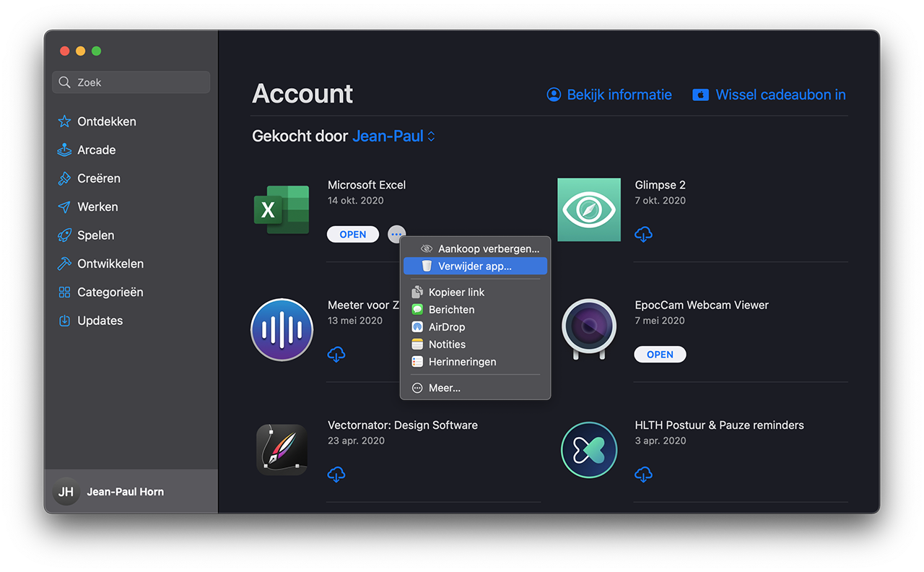
Task: Open EpocCam Webcam Viewer with OPEN button
Action: (660, 354)
